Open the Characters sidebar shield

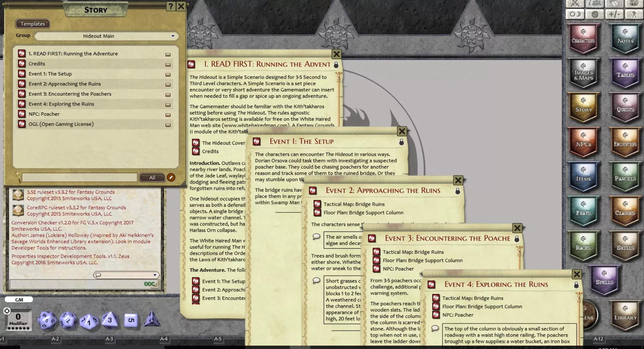583,40
